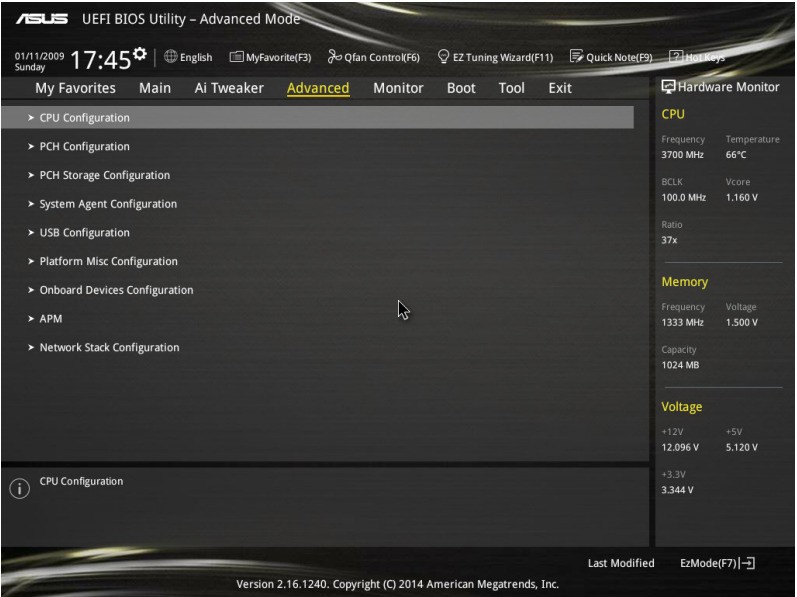Click the info icon in help panel
Image resolution: width=797 pixels, height=597 pixels.
point(19,488)
